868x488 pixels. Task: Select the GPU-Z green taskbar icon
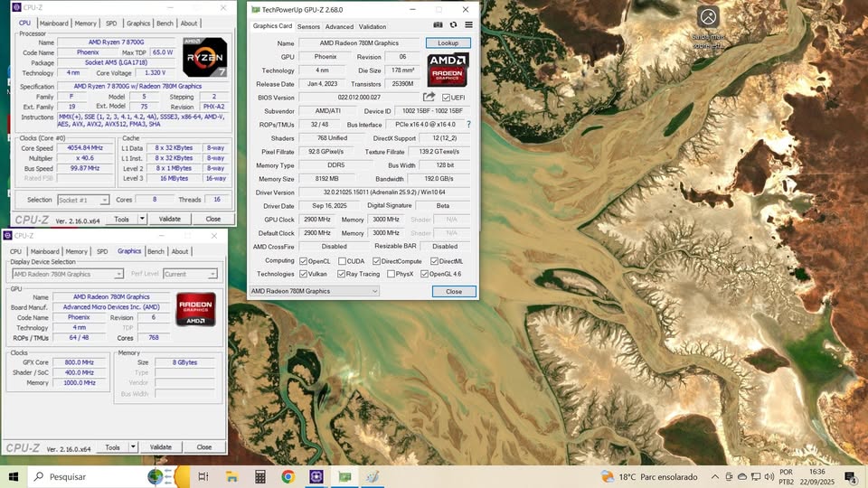(x=344, y=476)
